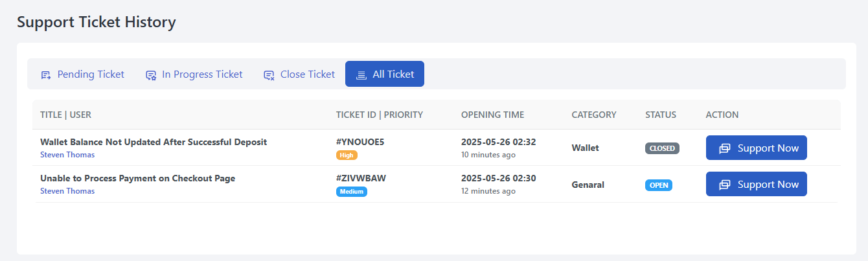
Task: Click the CLOSED status badge
Action: [662, 148]
